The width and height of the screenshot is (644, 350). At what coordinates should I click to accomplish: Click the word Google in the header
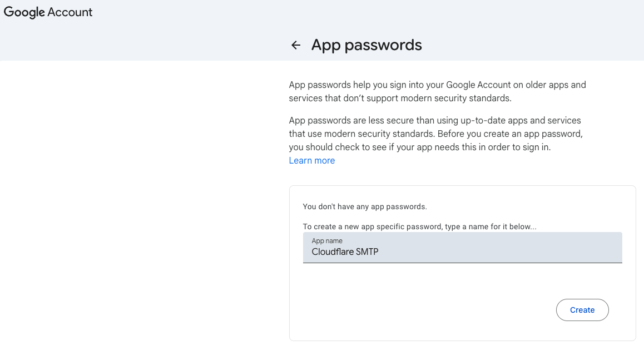pos(24,12)
